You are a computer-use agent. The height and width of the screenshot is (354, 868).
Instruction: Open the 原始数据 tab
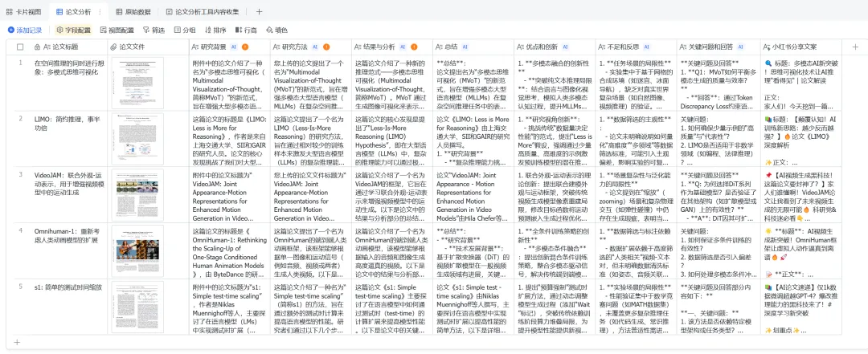pos(133,11)
